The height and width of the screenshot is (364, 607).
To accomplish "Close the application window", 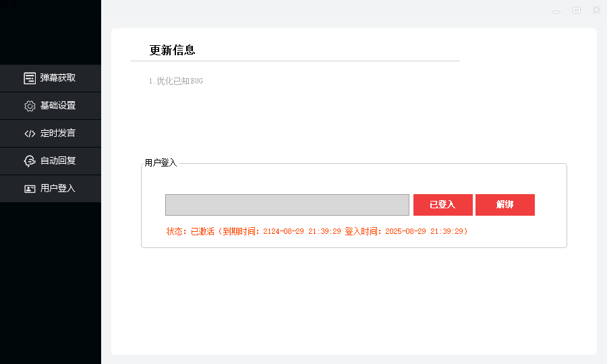I will tap(596, 10).
